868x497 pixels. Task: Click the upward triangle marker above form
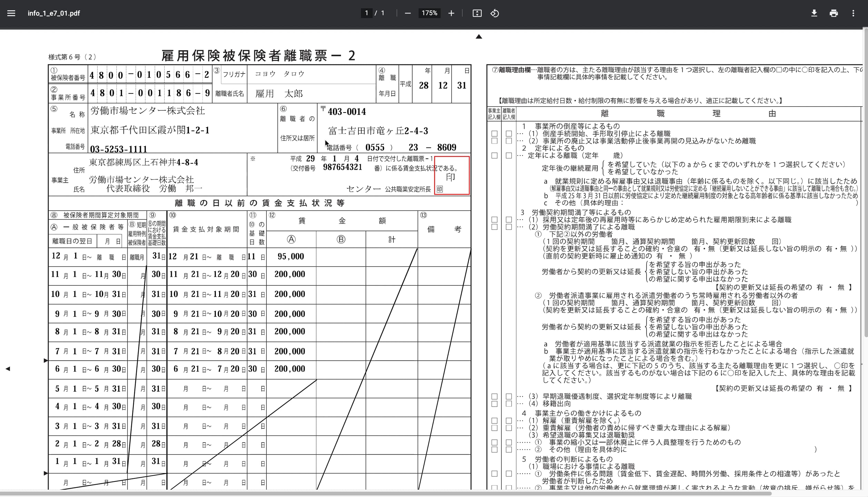[479, 37]
